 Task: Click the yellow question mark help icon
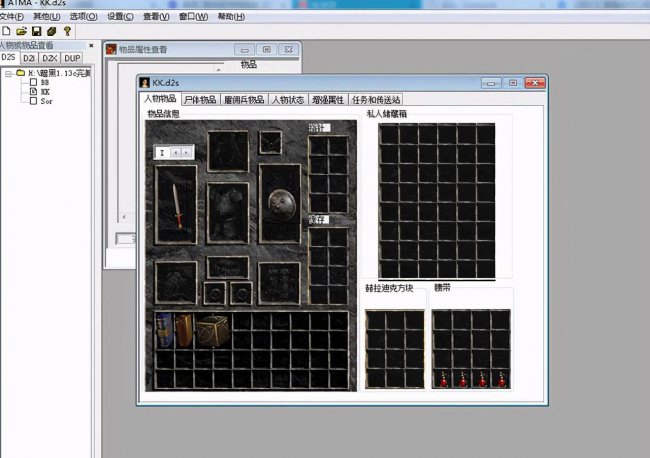coord(67,31)
